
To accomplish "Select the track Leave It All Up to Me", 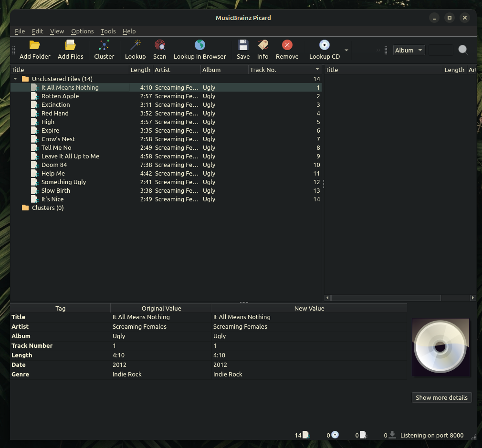I will [71, 156].
